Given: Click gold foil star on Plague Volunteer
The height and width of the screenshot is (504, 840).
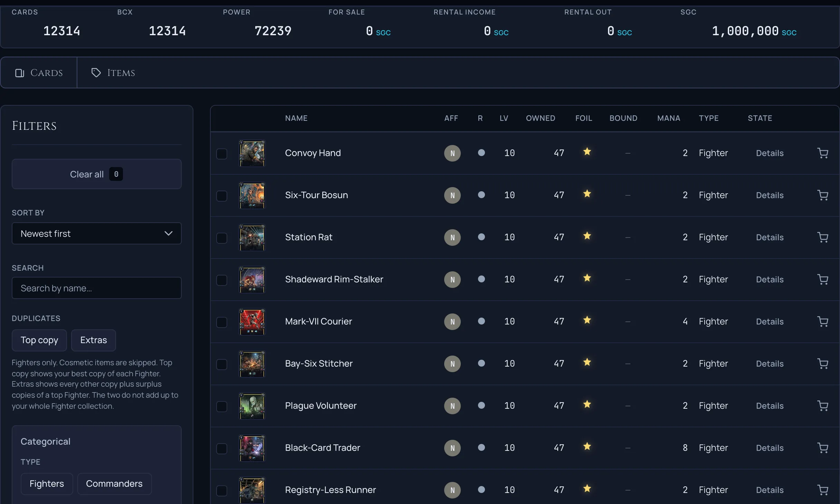Looking at the screenshot, I should [x=587, y=404].
